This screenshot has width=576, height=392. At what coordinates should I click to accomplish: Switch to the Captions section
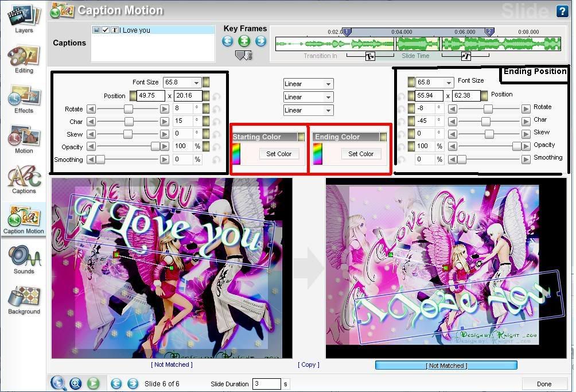tap(24, 180)
